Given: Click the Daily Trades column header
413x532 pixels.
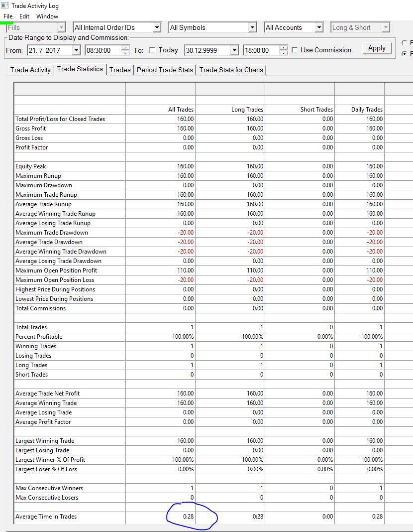Looking at the screenshot, I should [x=367, y=110].
